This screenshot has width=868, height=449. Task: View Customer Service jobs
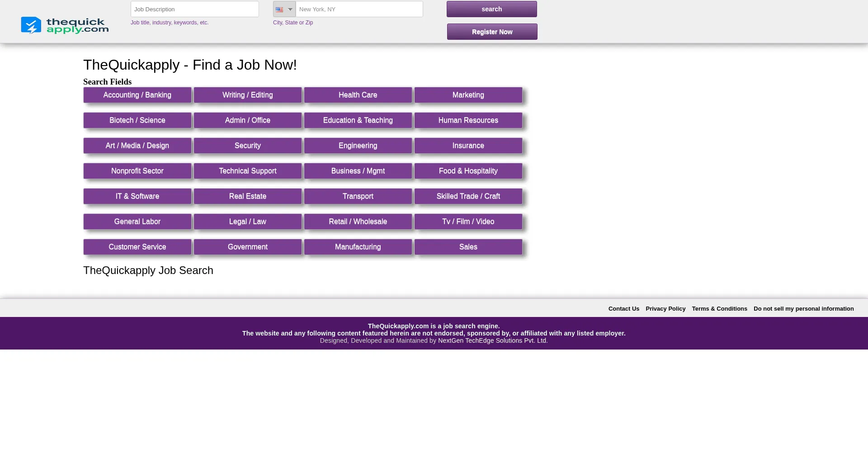137,247
